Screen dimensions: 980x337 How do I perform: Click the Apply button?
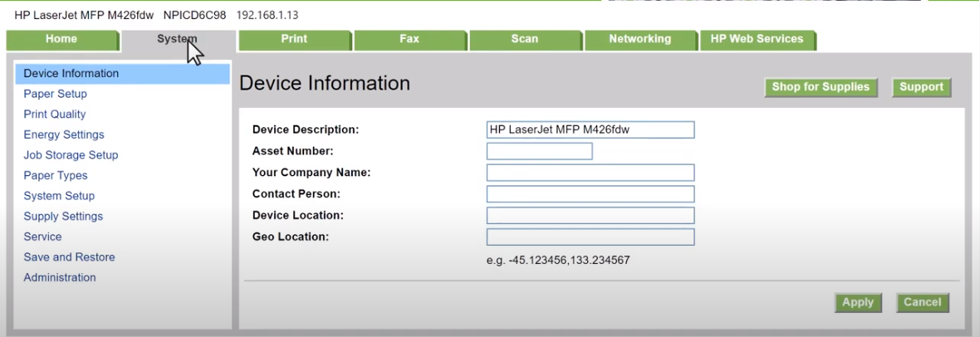(857, 303)
